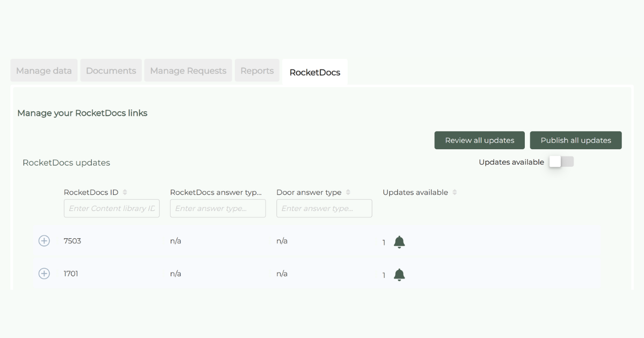Image resolution: width=644 pixels, height=338 pixels.
Task: Click the bell icon in row 1701
Action: (x=399, y=275)
